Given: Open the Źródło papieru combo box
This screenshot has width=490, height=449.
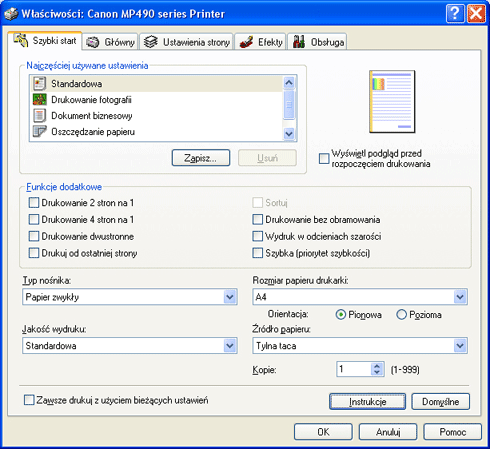Looking at the screenshot, I should pos(460,346).
